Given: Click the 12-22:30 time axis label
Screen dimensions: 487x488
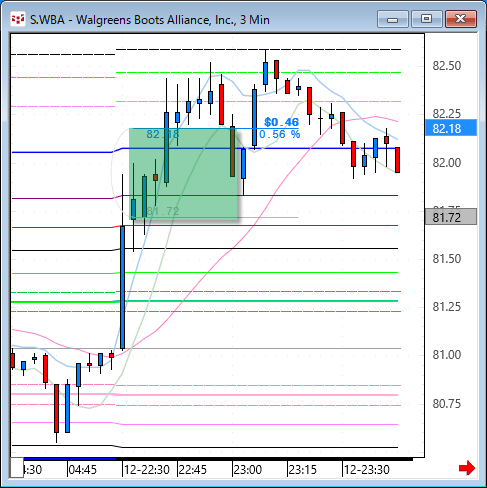Looking at the screenshot, I should tap(147, 470).
